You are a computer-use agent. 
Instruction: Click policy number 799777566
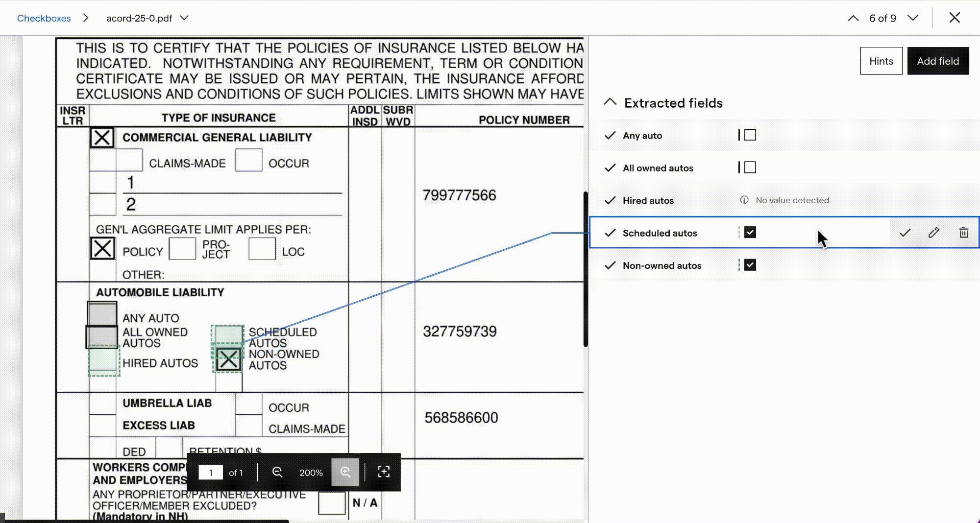460,195
